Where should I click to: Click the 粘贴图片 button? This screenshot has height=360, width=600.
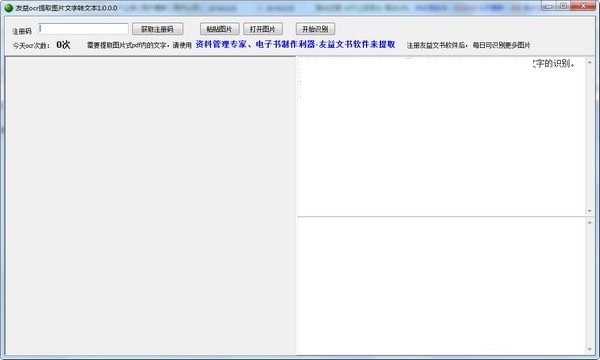pyautogui.click(x=220, y=29)
